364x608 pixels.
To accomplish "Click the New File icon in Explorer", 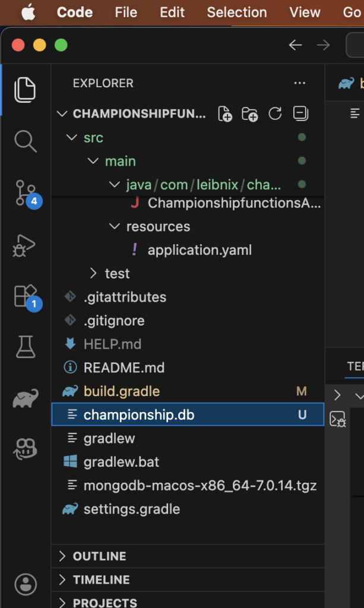I will [225, 114].
